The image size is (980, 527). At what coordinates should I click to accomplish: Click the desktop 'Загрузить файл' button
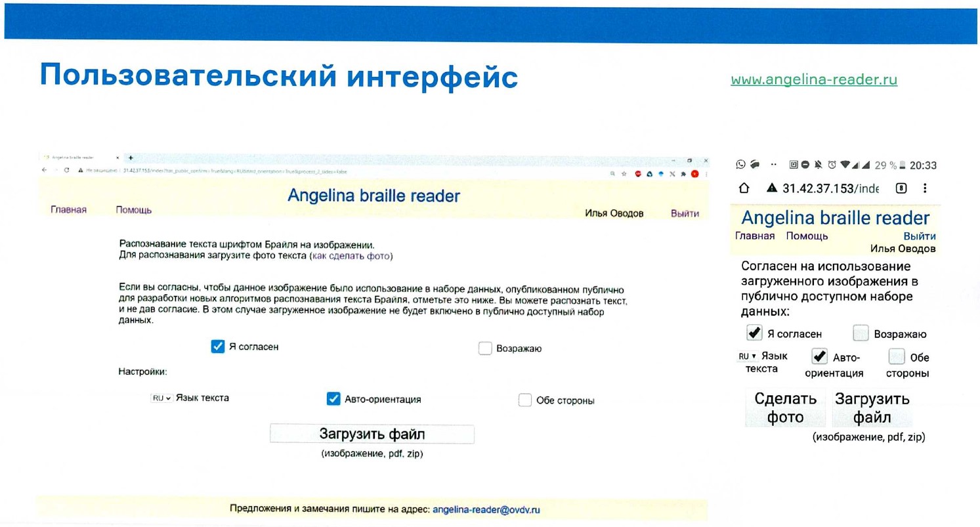pos(372,434)
